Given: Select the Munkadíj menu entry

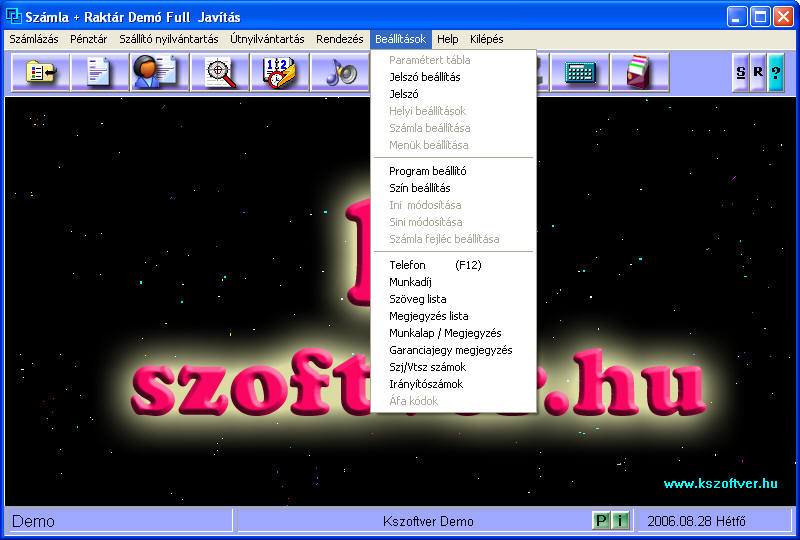Looking at the screenshot, I should (454, 282).
